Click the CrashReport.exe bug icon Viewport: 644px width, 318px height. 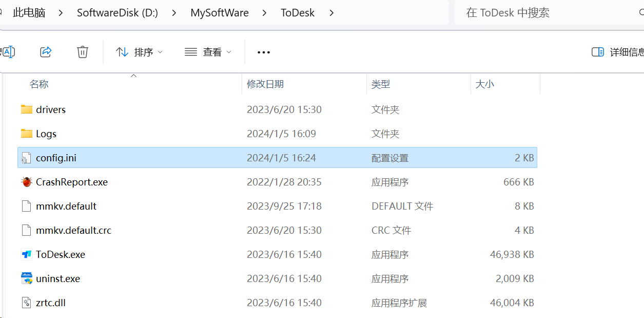click(27, 182)
